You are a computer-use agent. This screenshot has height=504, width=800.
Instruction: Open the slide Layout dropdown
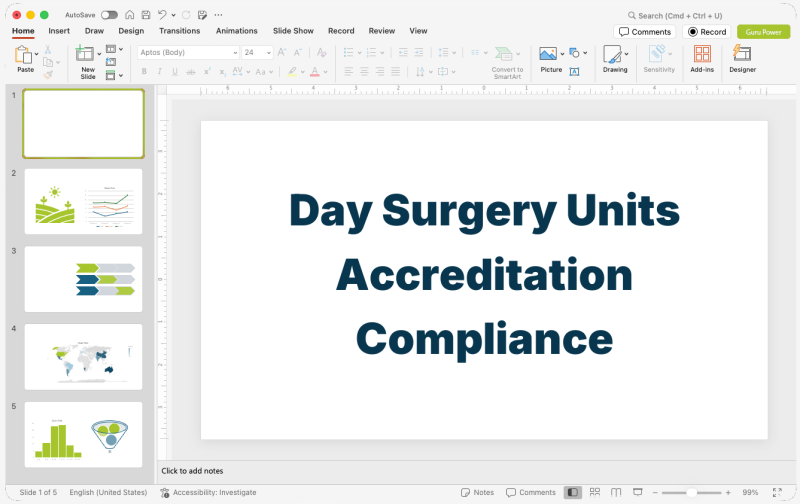pyautogui.click(x=114, y=49)
